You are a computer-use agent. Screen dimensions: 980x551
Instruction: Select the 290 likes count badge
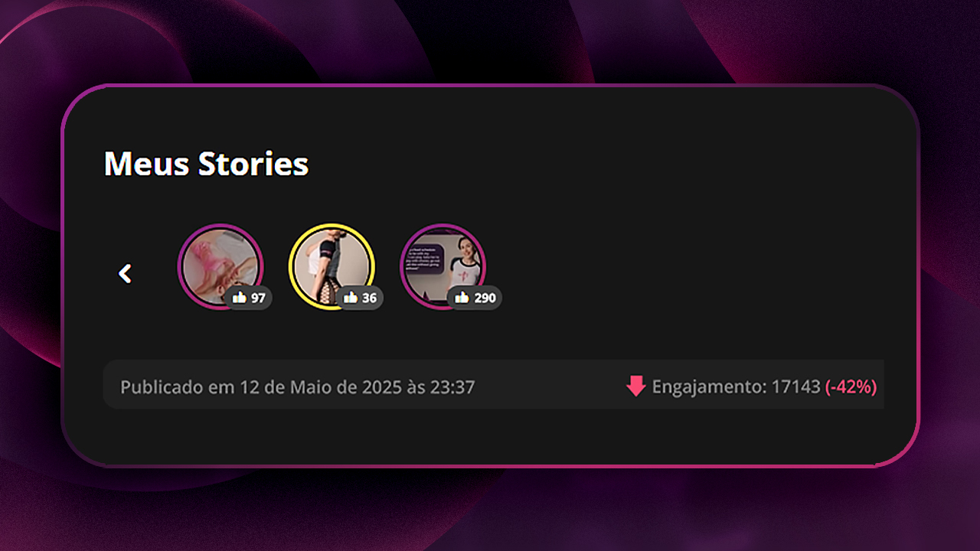point(475,298)
